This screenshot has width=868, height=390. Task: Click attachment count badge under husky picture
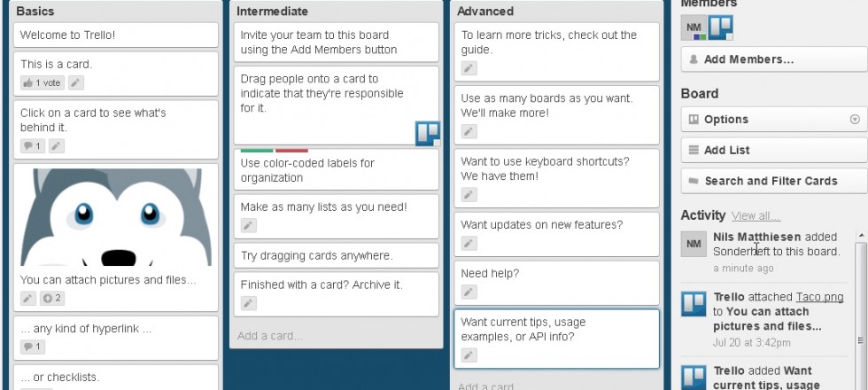tap(51, 298)
